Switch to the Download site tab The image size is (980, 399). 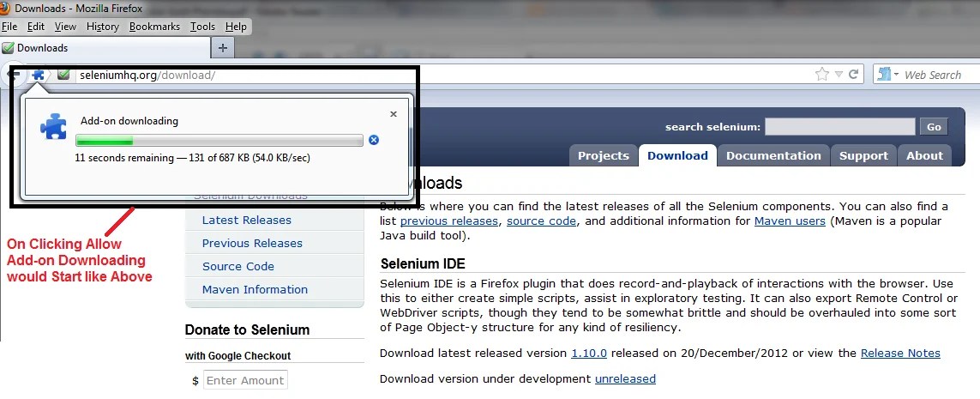pyautogui.click(x=677, y=155)
